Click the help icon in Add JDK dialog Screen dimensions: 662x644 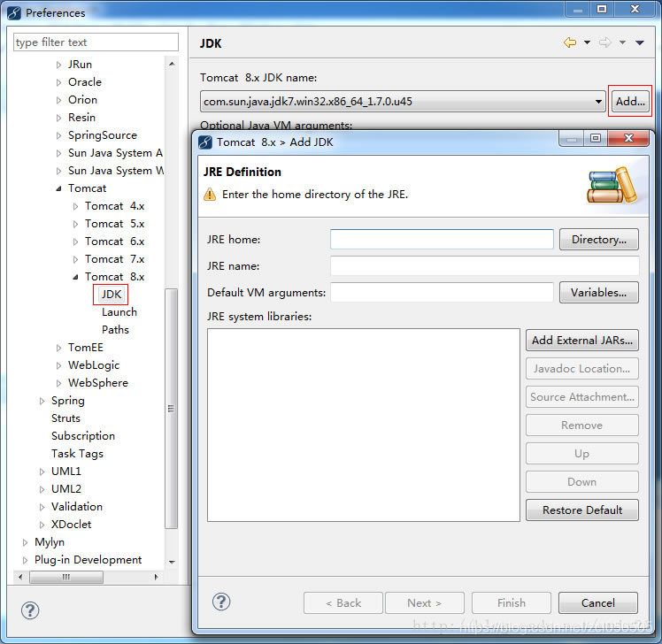221,602
